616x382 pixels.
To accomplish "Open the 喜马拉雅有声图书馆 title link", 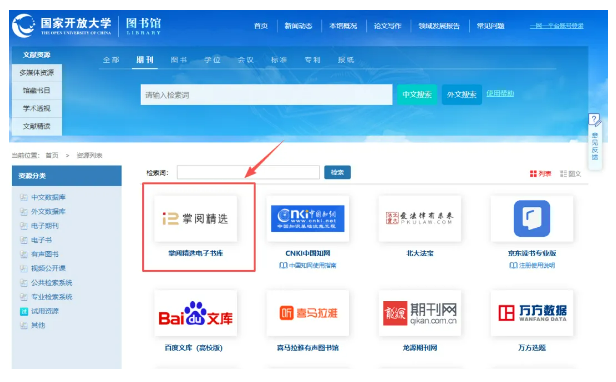I will [308, 348].
